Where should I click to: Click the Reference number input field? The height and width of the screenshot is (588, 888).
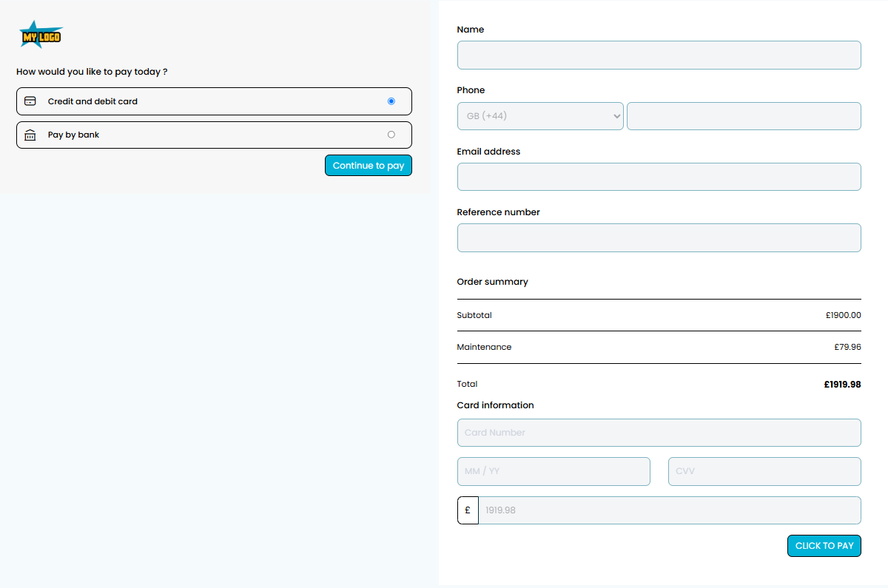click(659, 237)
